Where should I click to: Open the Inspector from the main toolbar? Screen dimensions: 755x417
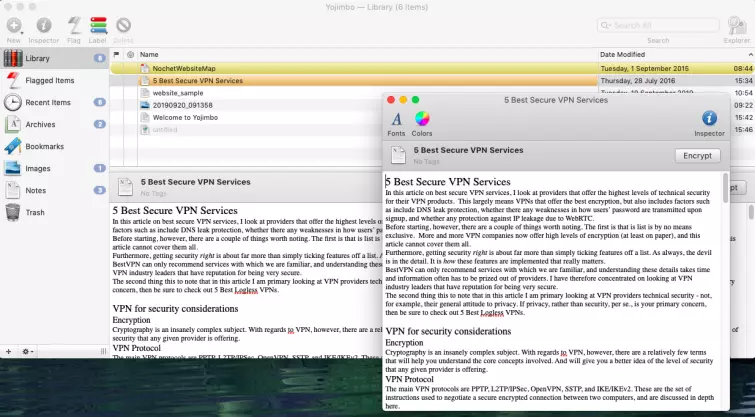(44, 25)
